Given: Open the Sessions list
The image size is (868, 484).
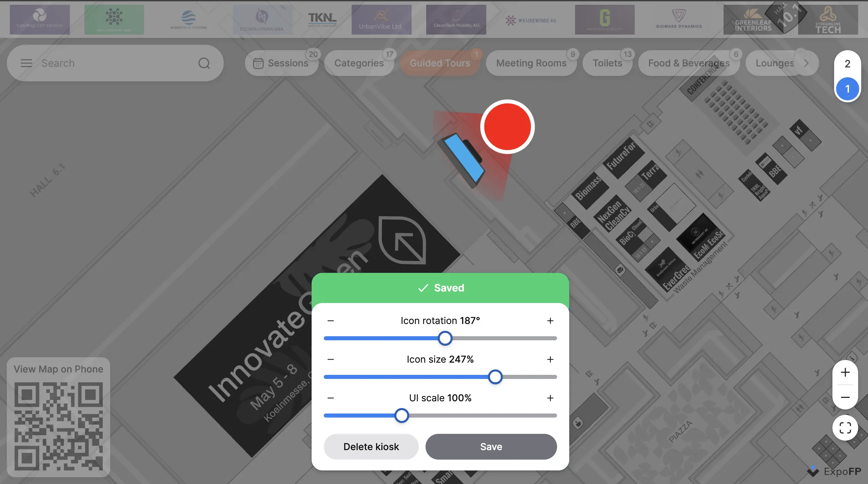Looking at the screenshot, I should [281, 63].
